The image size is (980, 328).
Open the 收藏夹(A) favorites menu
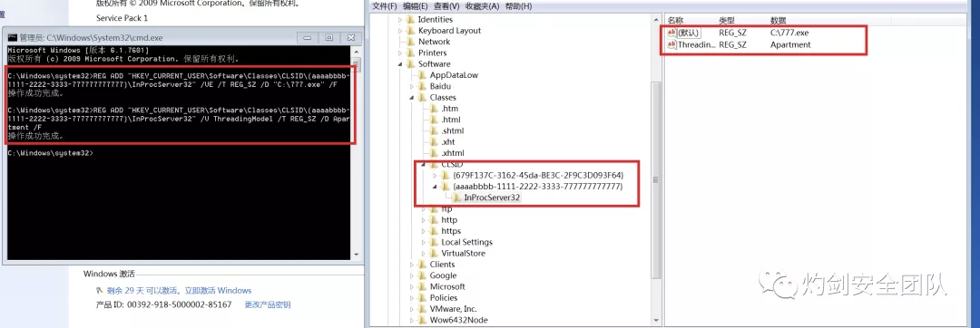coord(483,6)
